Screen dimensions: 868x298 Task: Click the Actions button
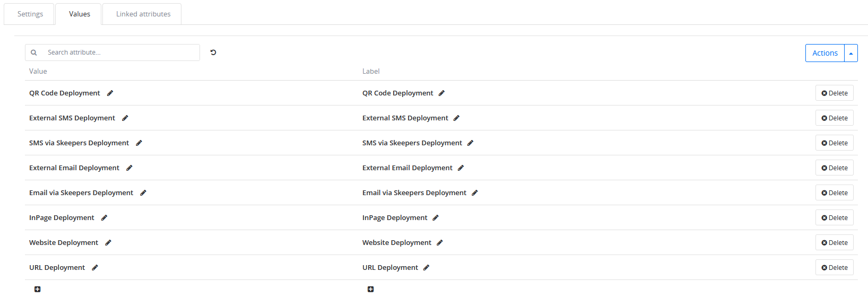[825, 53]
